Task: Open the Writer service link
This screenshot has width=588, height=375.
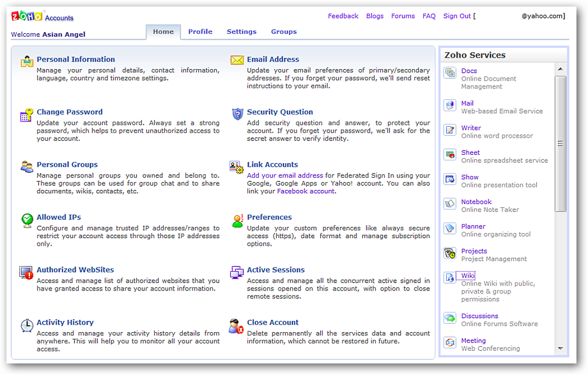Action: click(x=470, y=127)
